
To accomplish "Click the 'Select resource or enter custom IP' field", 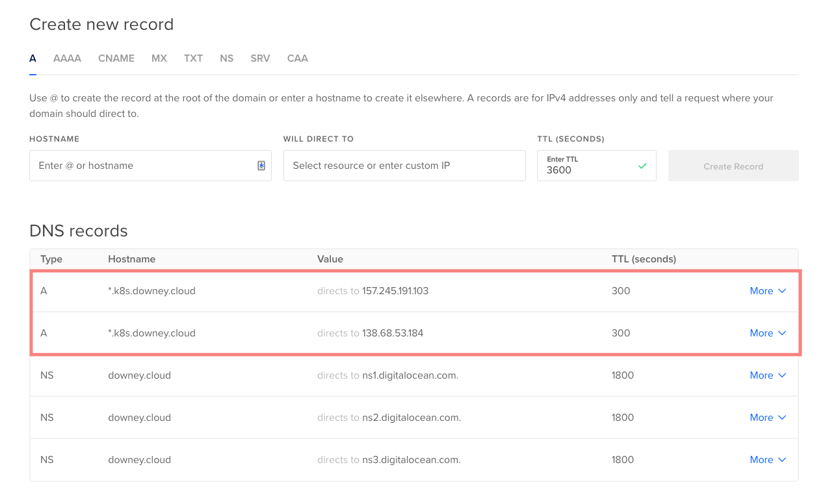I will 404,166.
